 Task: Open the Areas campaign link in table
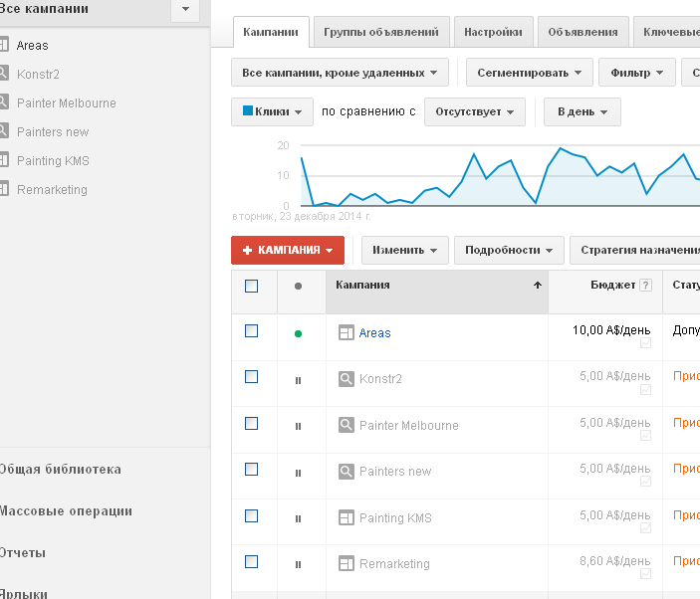pyautogui.click(x=374, y=333)
